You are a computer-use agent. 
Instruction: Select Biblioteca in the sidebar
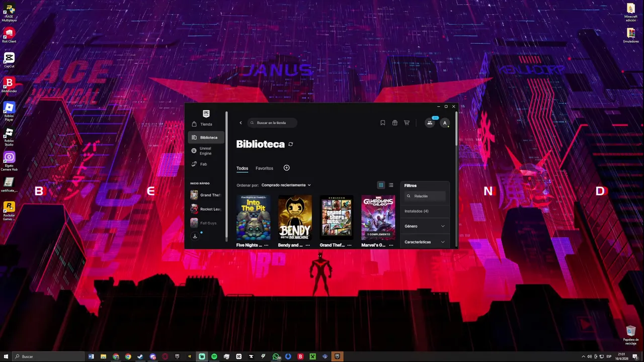tap(206, 137)
